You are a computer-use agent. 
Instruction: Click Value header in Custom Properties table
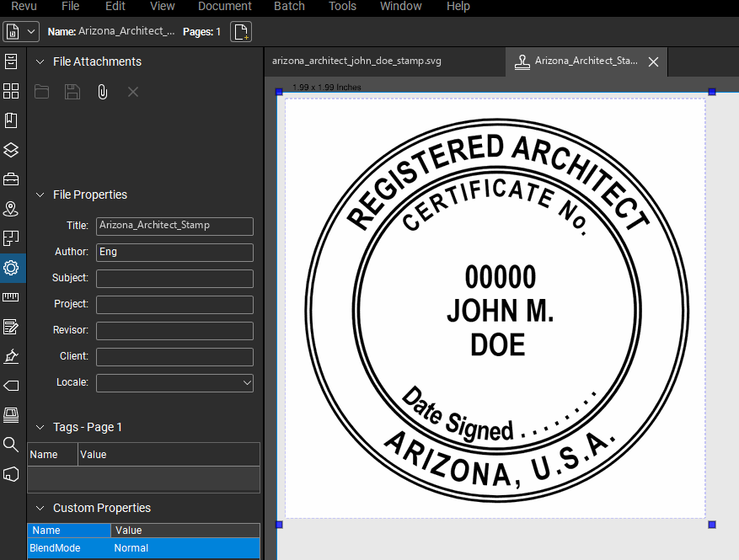(x=185, y=531)
